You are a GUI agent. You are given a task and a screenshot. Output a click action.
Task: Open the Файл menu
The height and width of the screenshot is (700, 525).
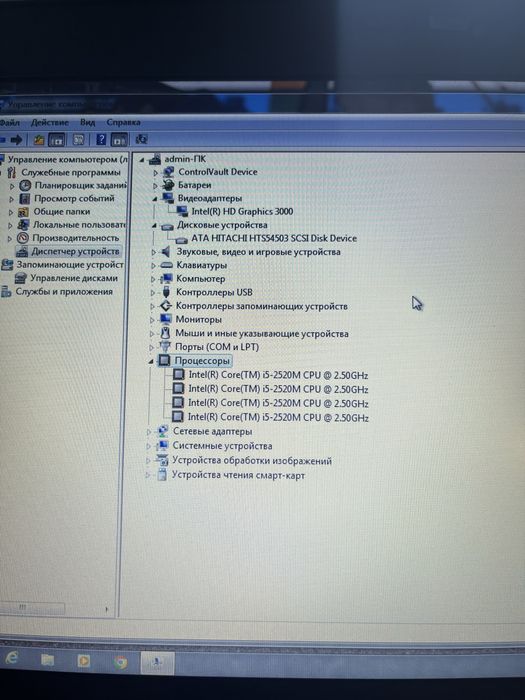[9, 122]
